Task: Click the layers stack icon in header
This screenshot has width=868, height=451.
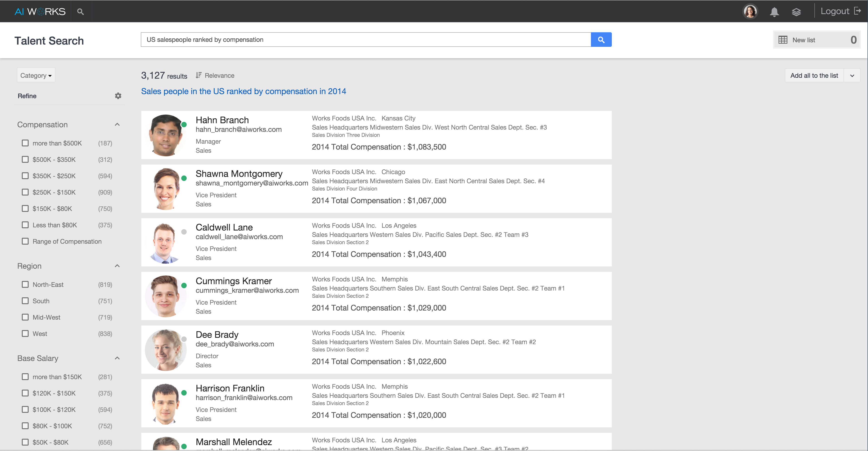Action: pos(796,12)
